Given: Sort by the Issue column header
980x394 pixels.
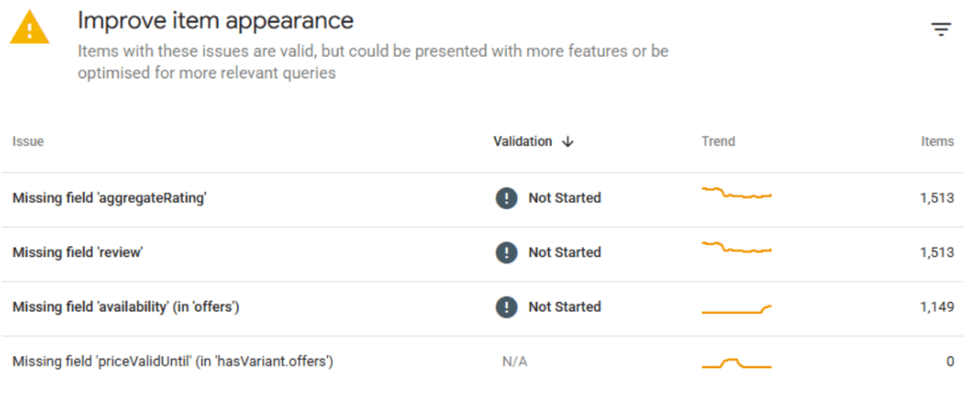Looking at the screenshot, I should [x=28, y=142].
